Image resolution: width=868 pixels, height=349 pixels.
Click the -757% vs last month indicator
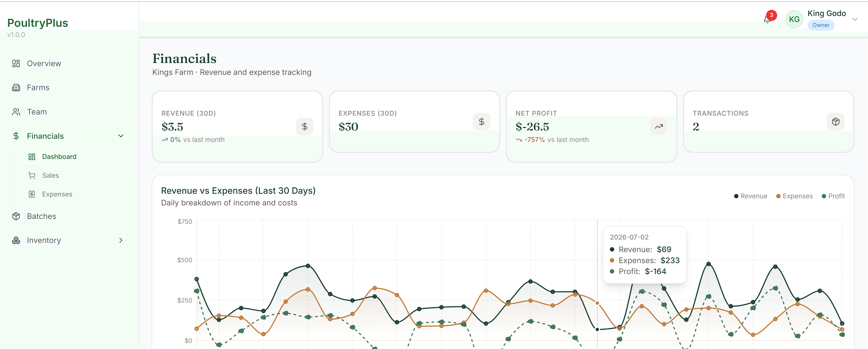(552, 140)
